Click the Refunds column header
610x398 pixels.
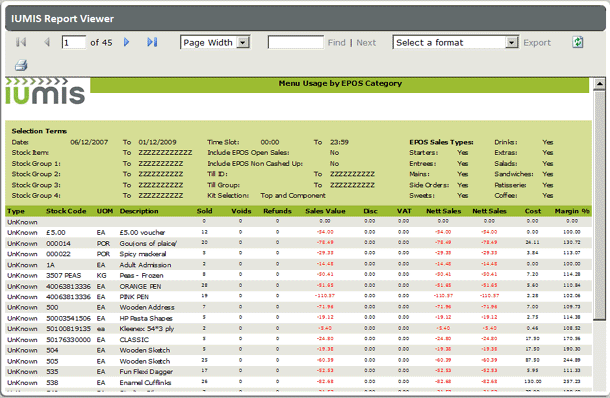[277, 211]
